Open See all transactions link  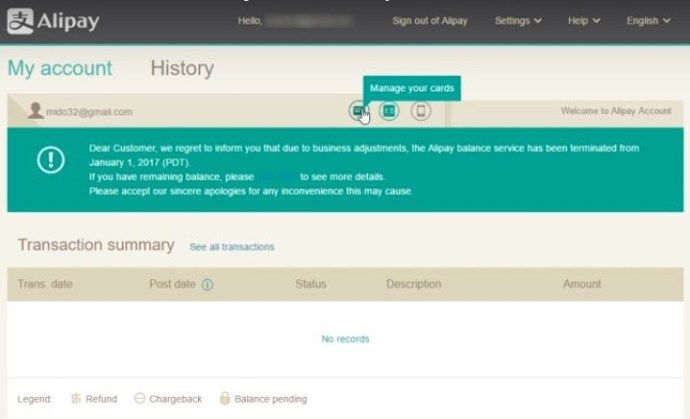[x=232, y=247]
